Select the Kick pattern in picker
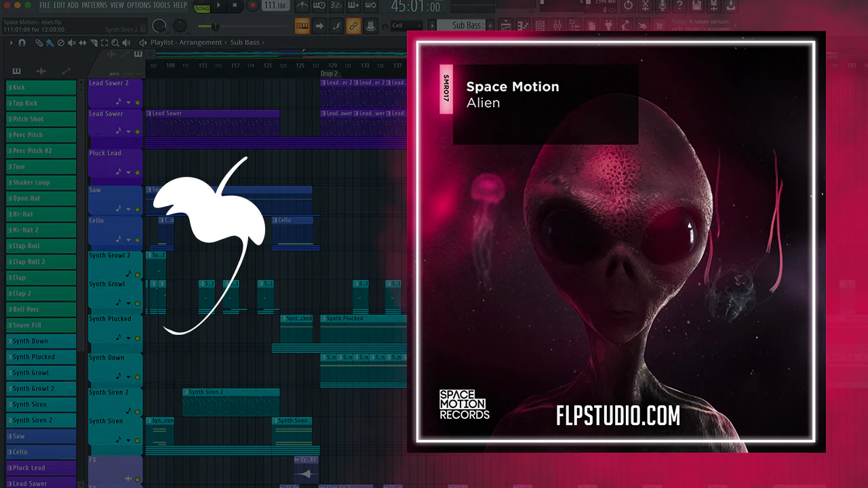 41,87
